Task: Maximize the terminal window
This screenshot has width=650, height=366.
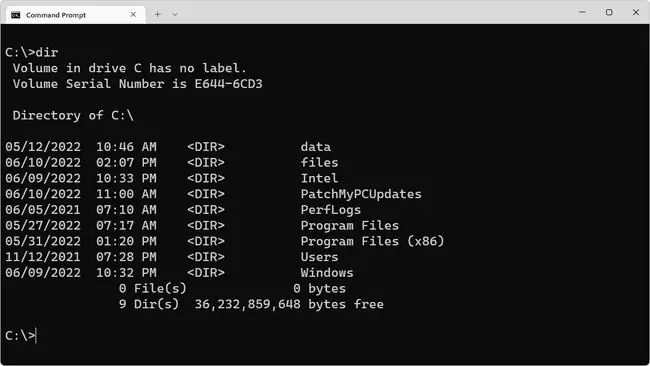Action: 609,12
